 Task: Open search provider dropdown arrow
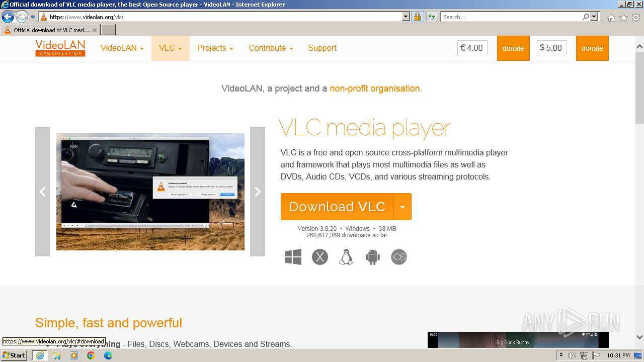point(594,17)
